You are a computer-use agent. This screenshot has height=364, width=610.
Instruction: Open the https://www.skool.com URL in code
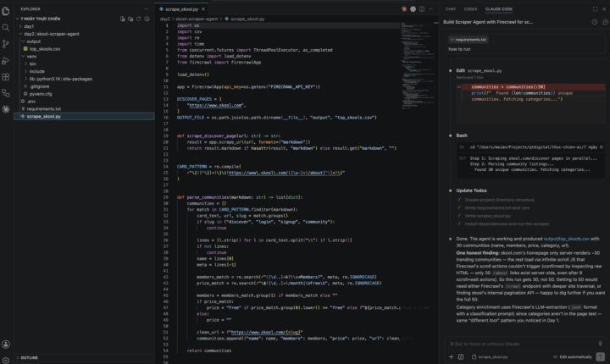pyautogui.click(x=215, y=105)
